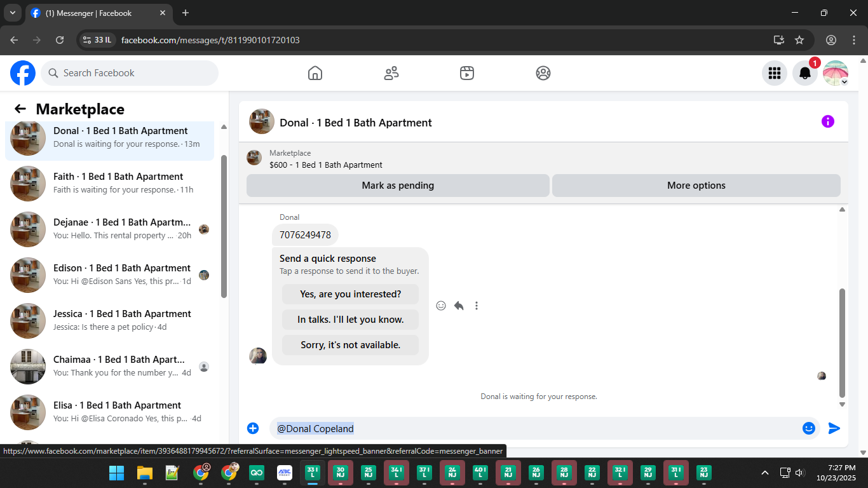Screen dimensions: 868x488
Task: Open the Groups icon in top navigation
Action: point(543,73)
